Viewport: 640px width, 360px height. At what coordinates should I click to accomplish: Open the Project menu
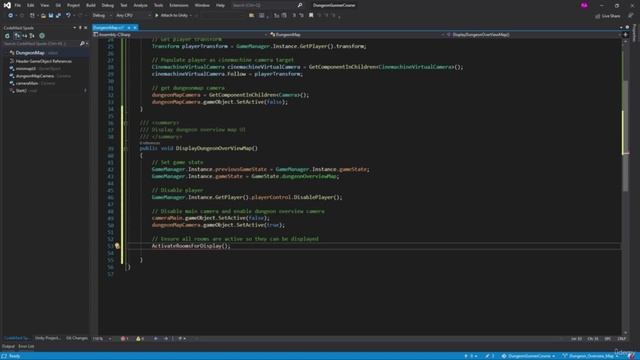(x=73, y=5)
